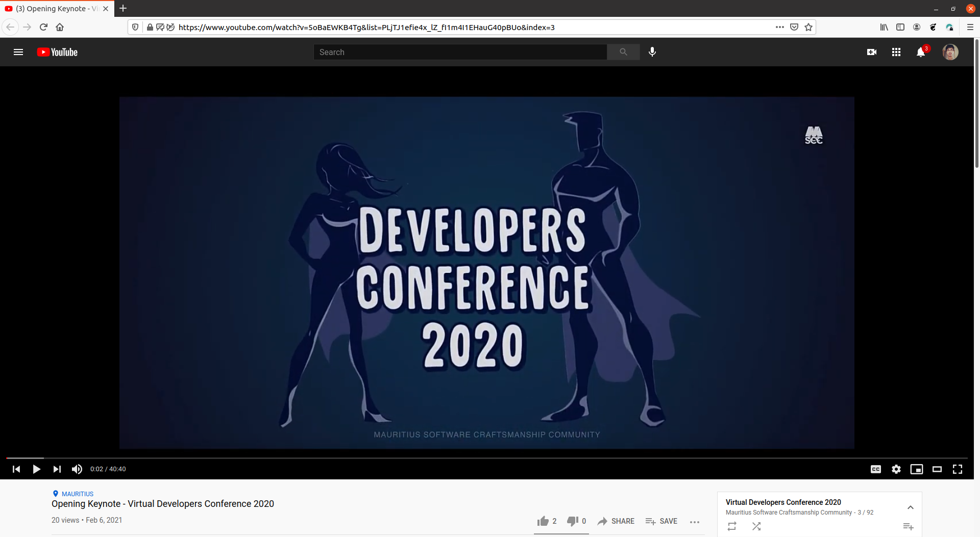This screenshot has width=980, height=537.
Task: Visit the Mauritius Software Craftsmanship Community channel
Action: pyautogui.click(x=789, y=512)
